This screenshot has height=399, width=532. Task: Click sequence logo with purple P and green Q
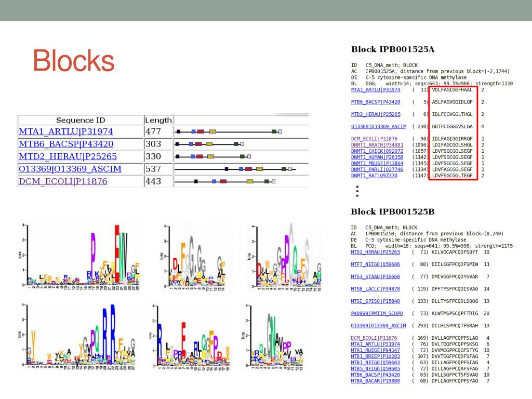pos(286,257)
